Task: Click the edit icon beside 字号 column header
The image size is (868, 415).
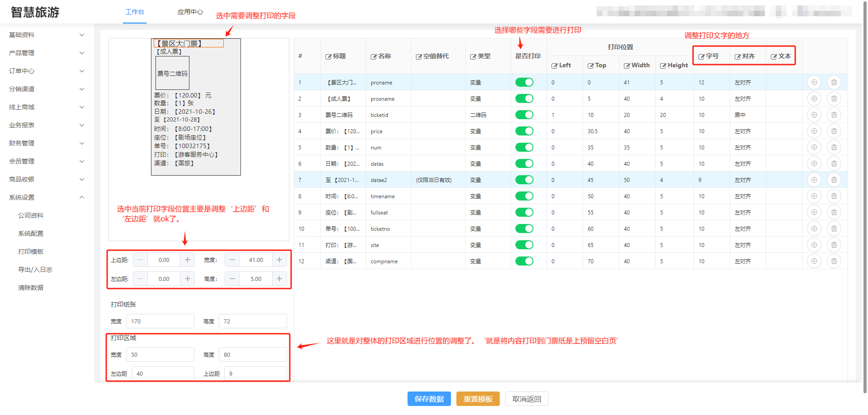Action: coord(701,56)
